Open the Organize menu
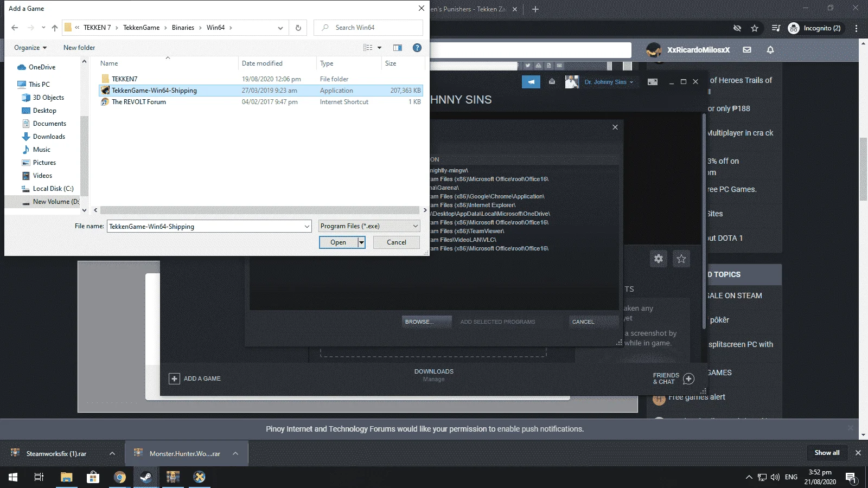The width and height of the screenshot is (868, 488). pos(30,48)
